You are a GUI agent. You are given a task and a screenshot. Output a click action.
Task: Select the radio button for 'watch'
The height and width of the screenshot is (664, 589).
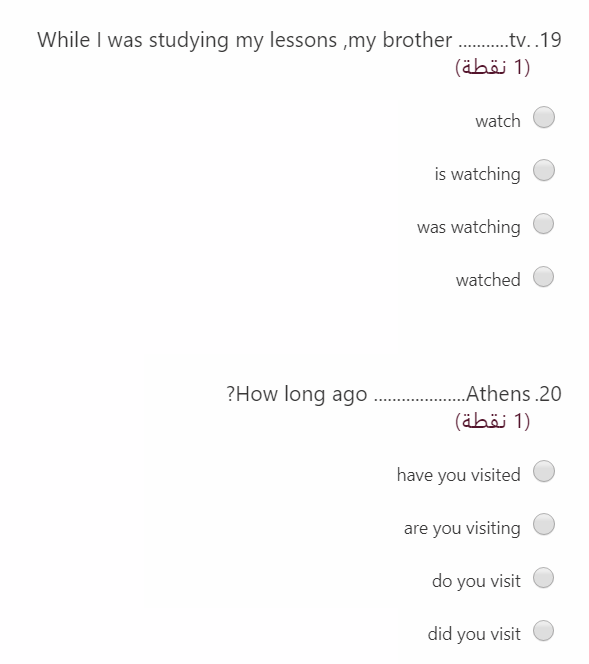click(x=544, y=117)
